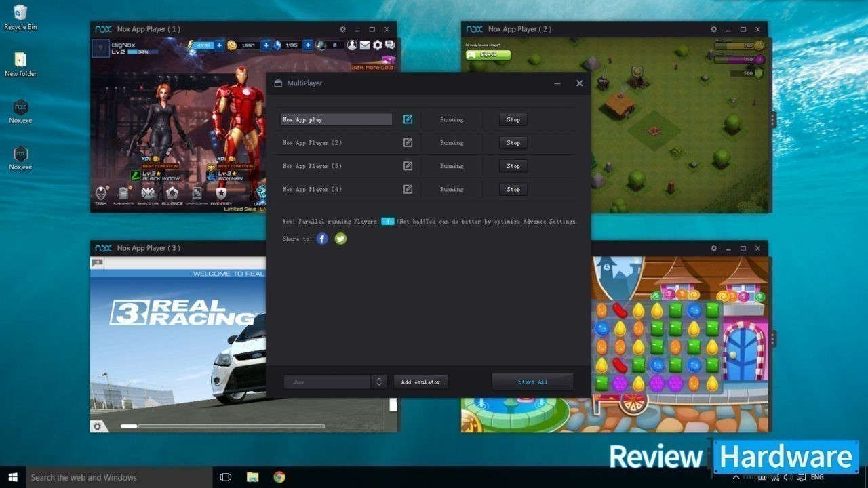This screenshot has width=868, height=488.
Task: Open File Explorer from the taskbar
Action: pyautogui.click(x=252, y=477)
